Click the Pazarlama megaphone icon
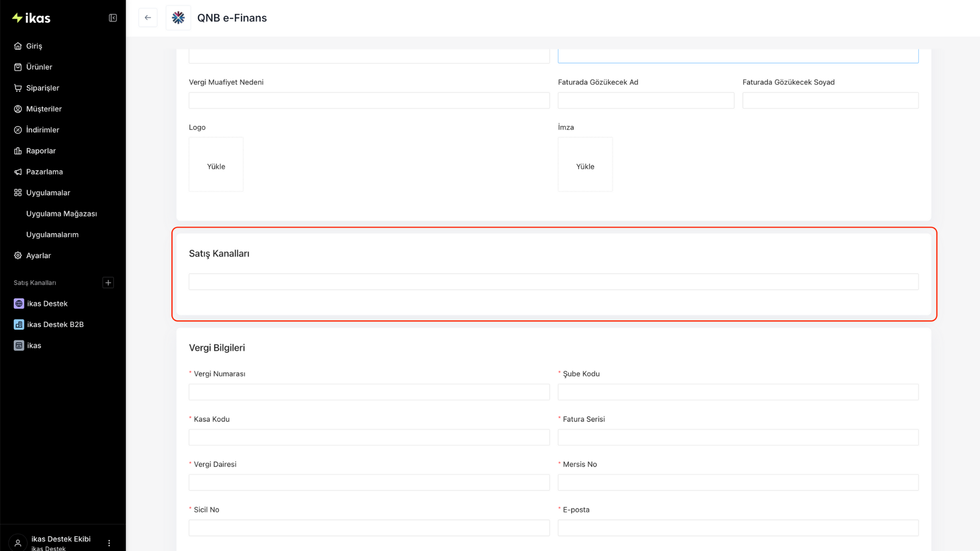 pos(18,171)
